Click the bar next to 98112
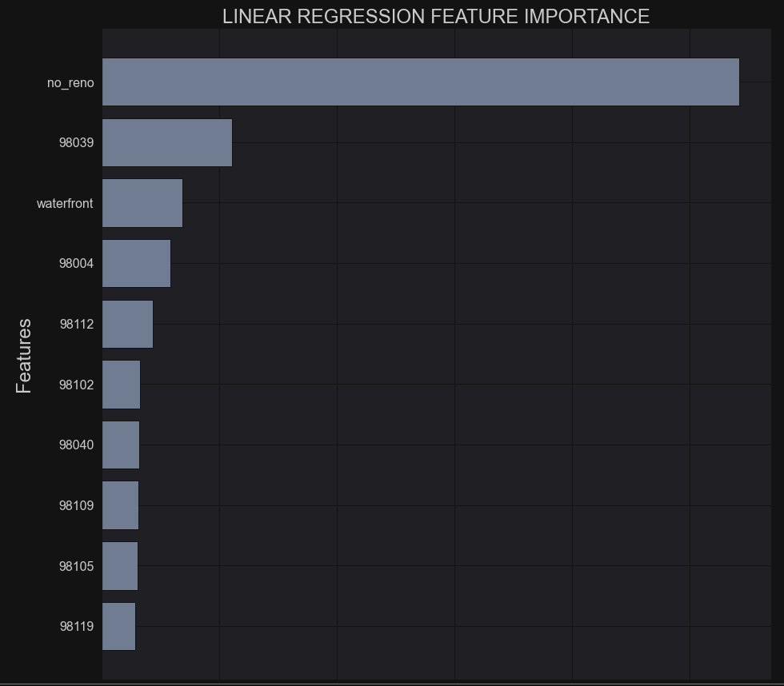 tap(127, 324)
